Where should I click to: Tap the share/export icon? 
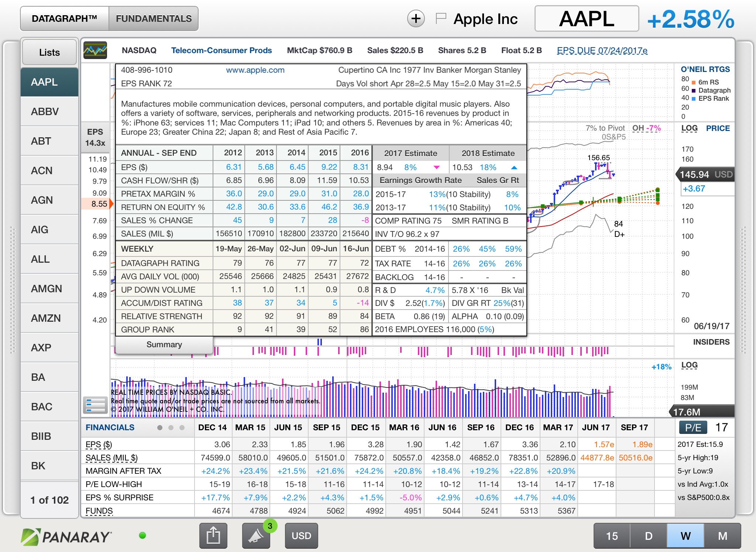[x=213, y=535]
